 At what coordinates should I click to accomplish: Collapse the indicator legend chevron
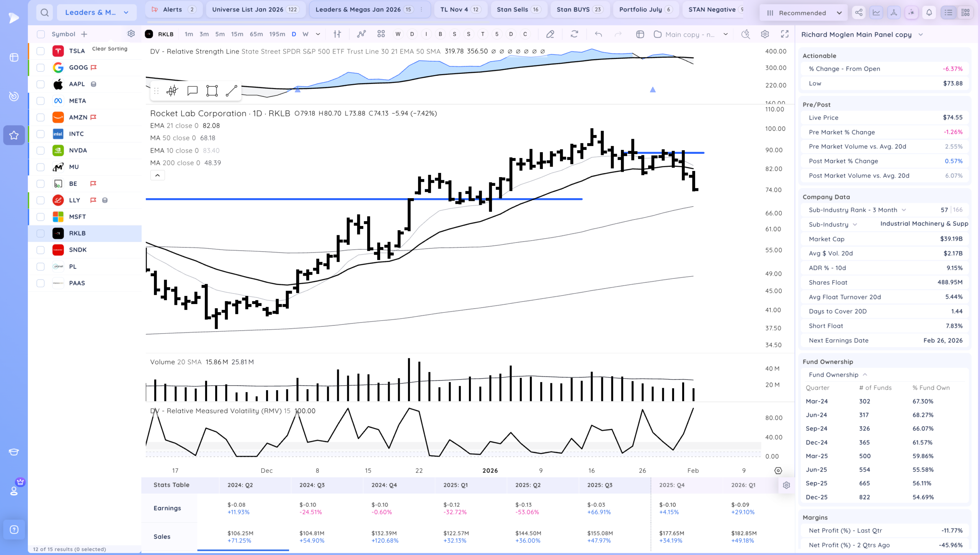click(x=157, y=175)
